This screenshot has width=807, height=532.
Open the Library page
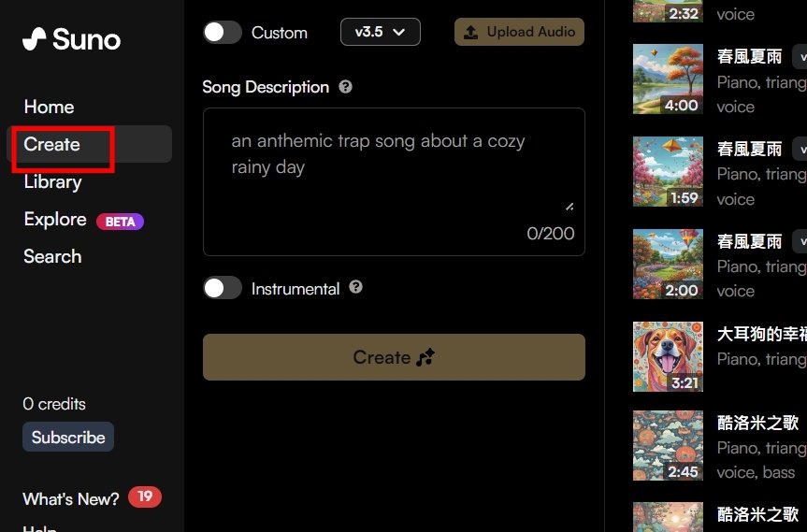[52, 182]
